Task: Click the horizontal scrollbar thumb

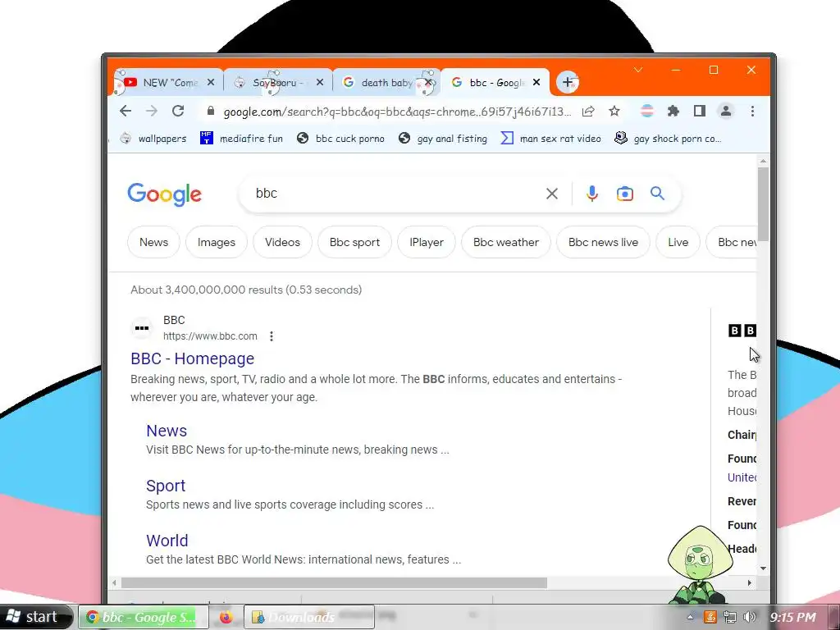Action: point(335,583)
